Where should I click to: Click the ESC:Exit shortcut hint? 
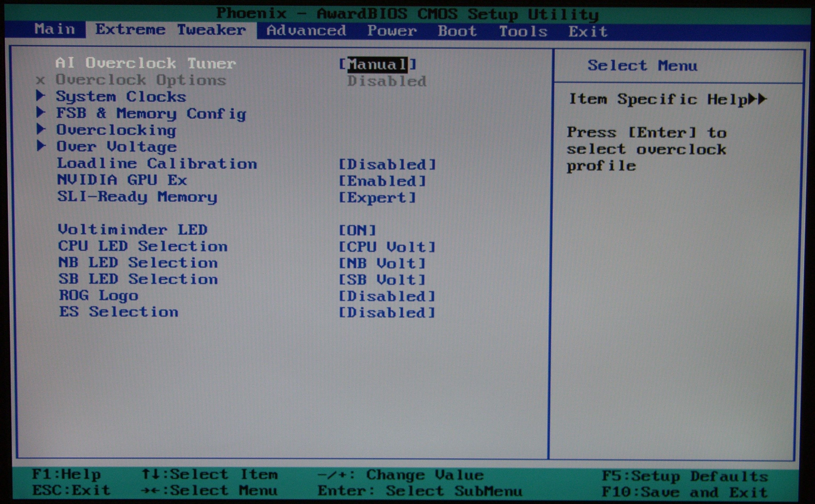coord(71,490)
